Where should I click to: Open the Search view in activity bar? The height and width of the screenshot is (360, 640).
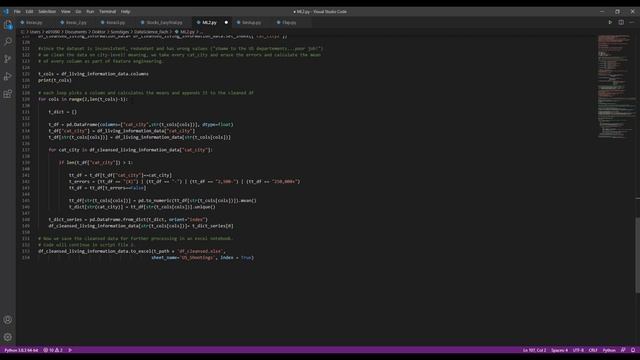8,42
